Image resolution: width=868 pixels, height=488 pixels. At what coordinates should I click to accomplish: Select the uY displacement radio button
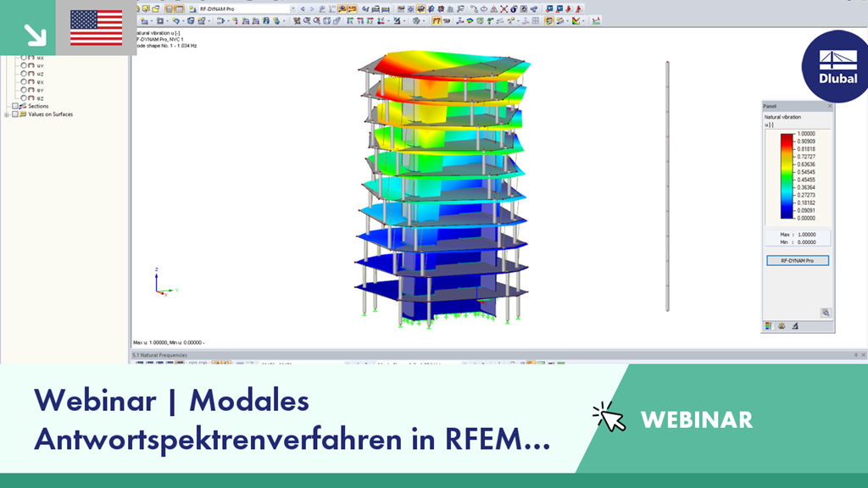24,65
